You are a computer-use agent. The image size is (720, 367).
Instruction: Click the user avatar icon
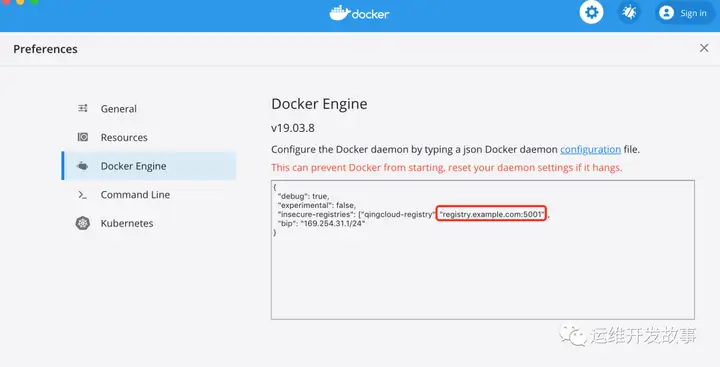[666, 13]
